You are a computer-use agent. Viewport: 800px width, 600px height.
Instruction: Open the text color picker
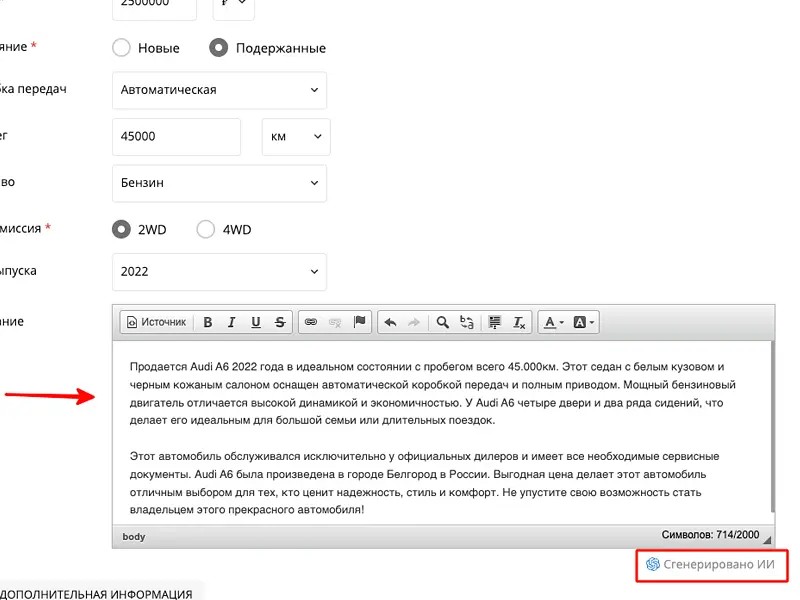tap(553, 322)
